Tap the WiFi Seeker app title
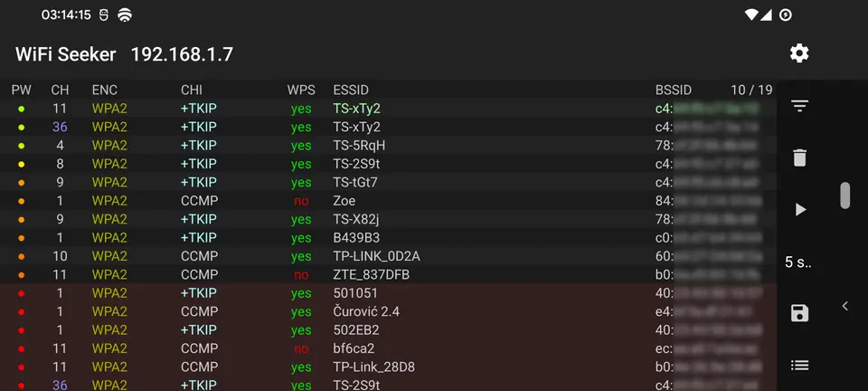Image resolution: width=868 pixels, height=391 pixels. point(66,54)
